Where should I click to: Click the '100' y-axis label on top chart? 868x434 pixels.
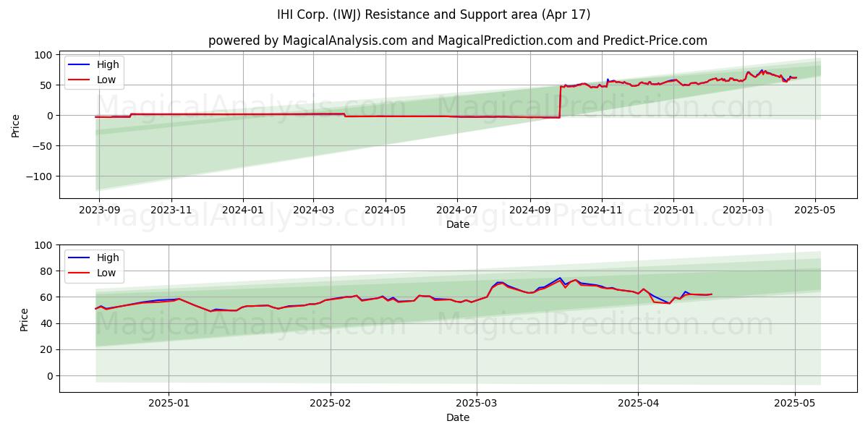(x=44, y=55)
